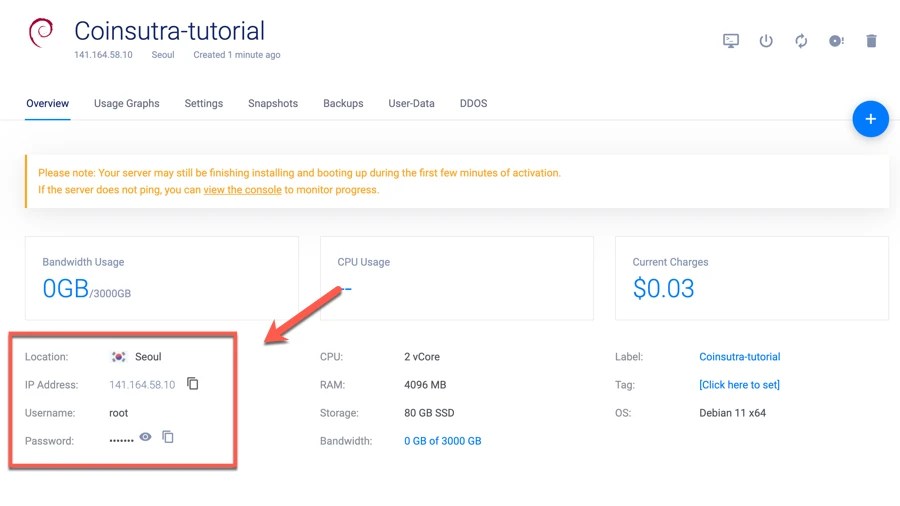The width and height of the screenshot is (900, 506).
Task: Open the '0 GB of 3000 GB' bandwidth link
Action: pos(442,441)
